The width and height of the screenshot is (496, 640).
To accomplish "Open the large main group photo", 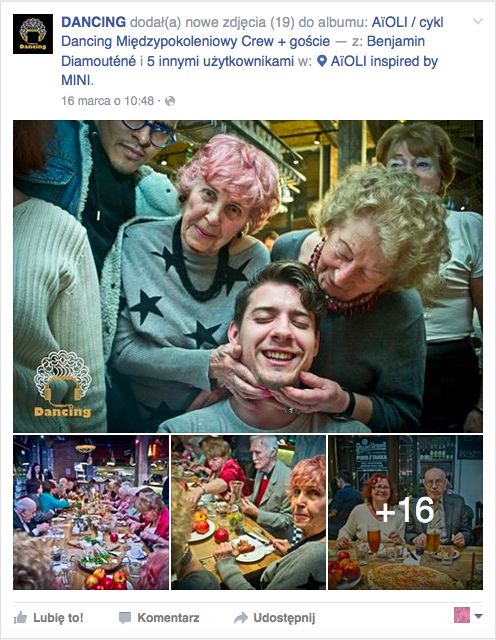I will coord(248,276).
